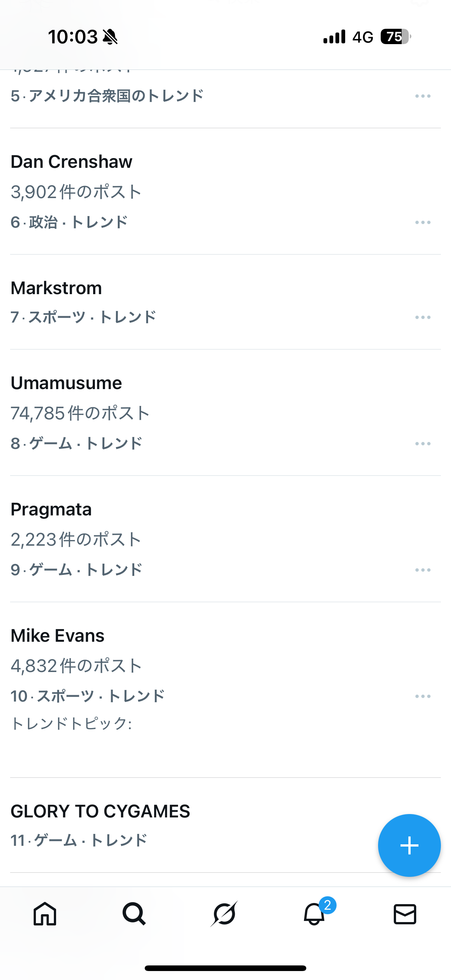Open the Mike Evans trend
The height and width of the screenshot is (980, 451).
(58, 636)
